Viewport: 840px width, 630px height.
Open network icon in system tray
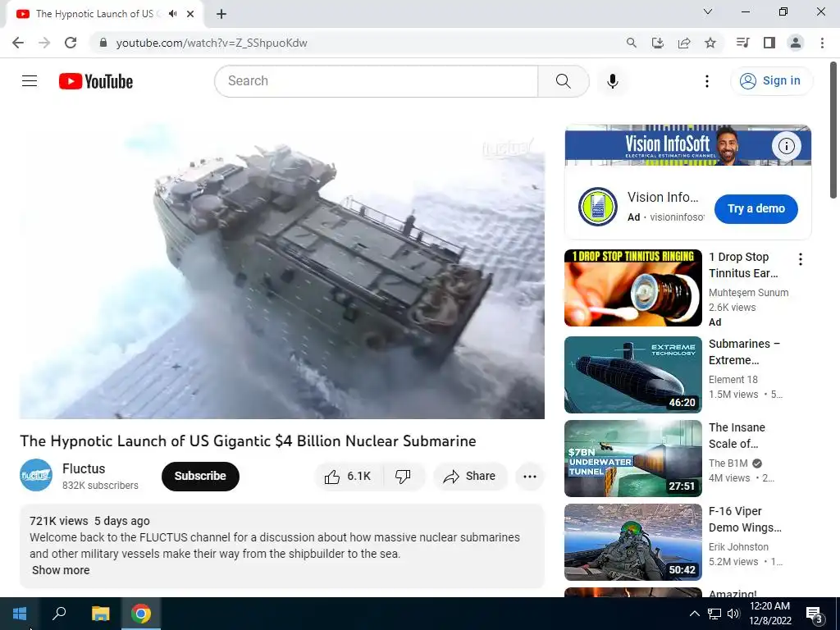[x=714, y=614]
